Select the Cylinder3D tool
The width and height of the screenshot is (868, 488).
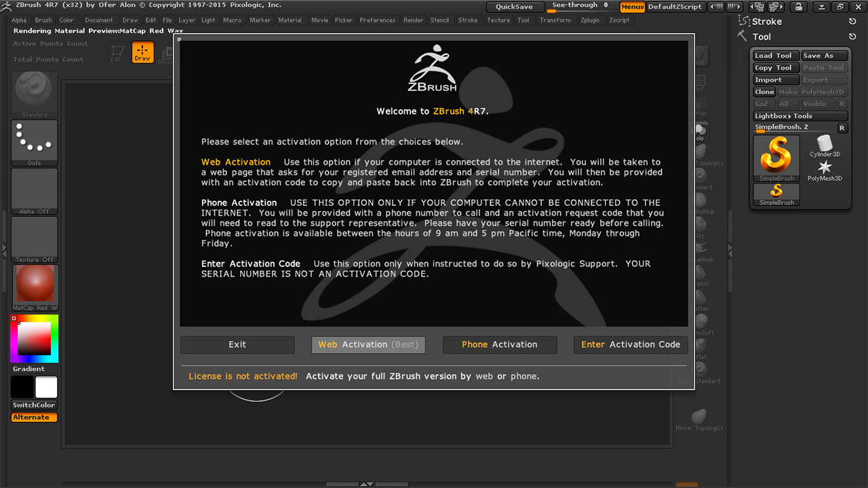point(825,146)
